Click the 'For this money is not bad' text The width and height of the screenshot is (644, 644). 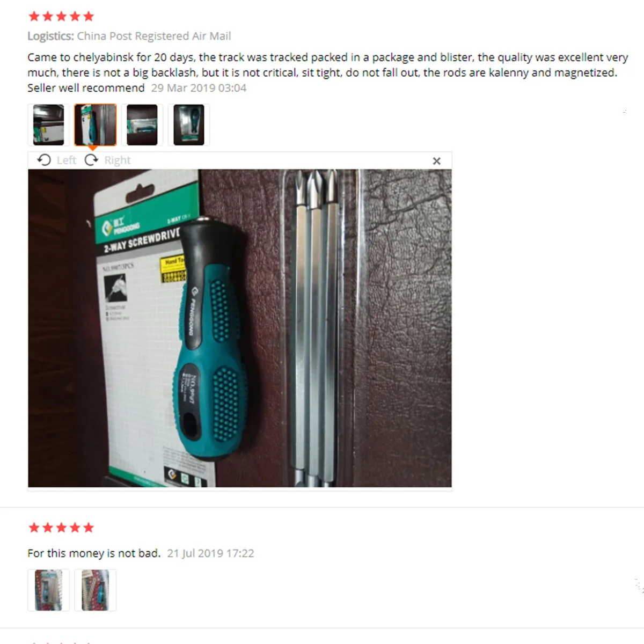tap(94, 553)
